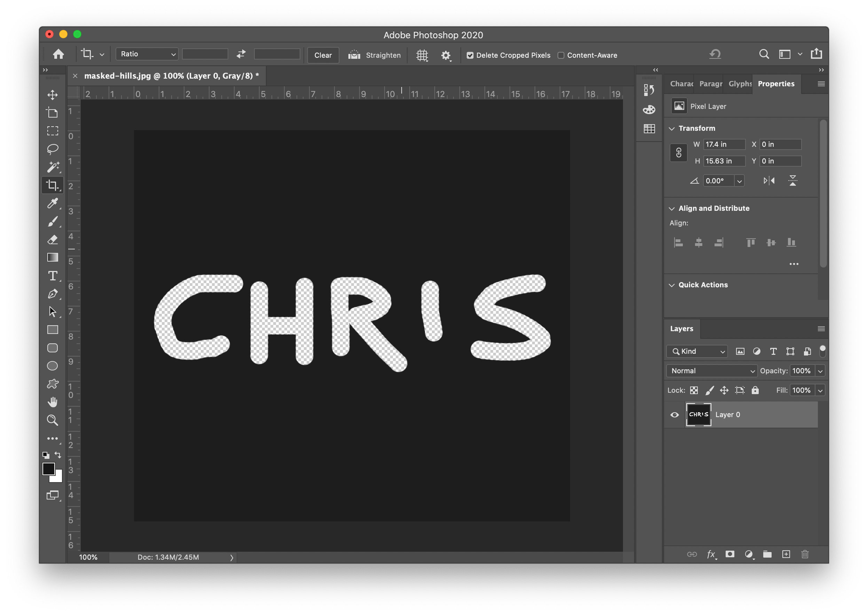Open the Normal blend mode dropdown
The height and width of the screenshot is (615, 868).
click(711, 371)
